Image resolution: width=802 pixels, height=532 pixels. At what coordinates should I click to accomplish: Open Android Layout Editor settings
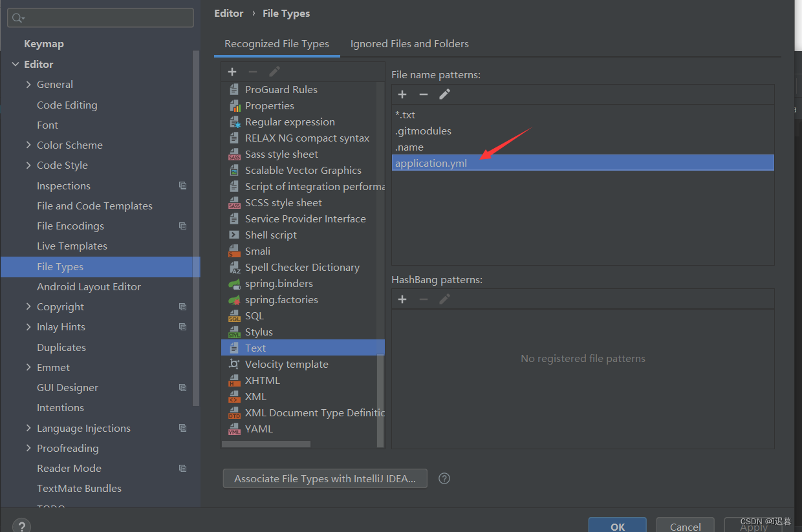[x=89, y=286]
